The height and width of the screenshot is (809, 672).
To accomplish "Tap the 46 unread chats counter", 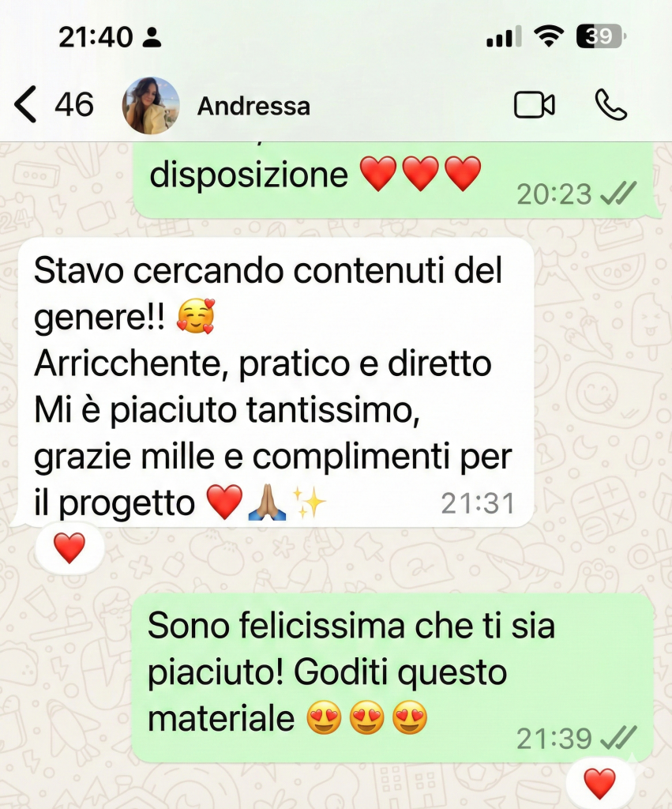I will click(x=74, y=105).
